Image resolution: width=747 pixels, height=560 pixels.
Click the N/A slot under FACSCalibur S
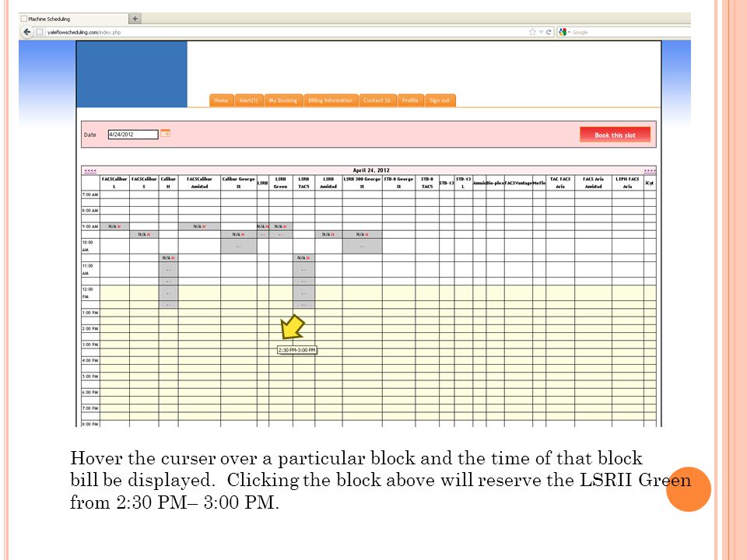coord(144,234)
